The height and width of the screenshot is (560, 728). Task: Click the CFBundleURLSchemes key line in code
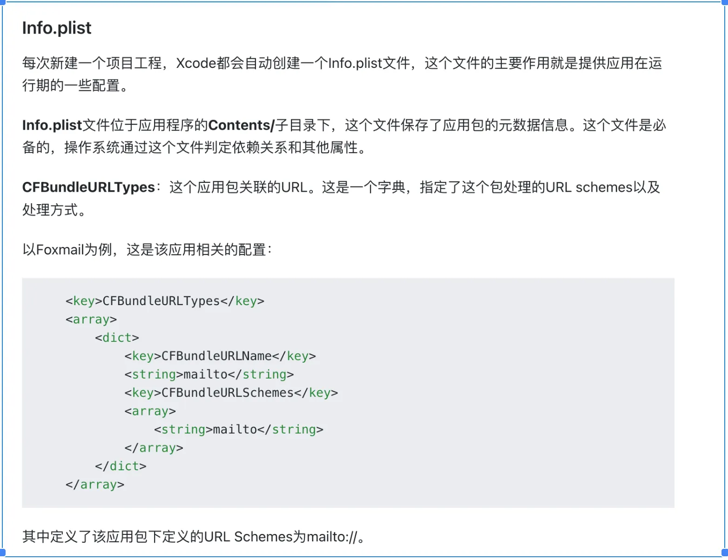click(231, 393)
